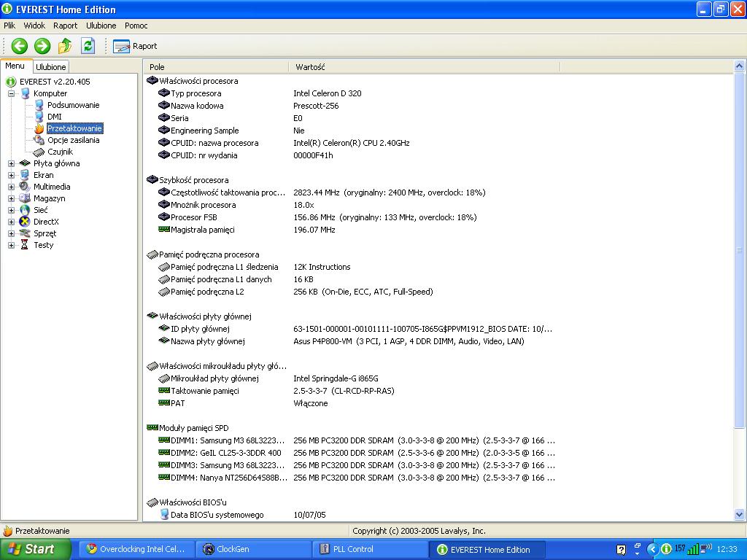Click the green Forward arrow toolbar icon
The height and width of the screenshot is (560, 747).
pyautogui.click(x=42, y=46)
